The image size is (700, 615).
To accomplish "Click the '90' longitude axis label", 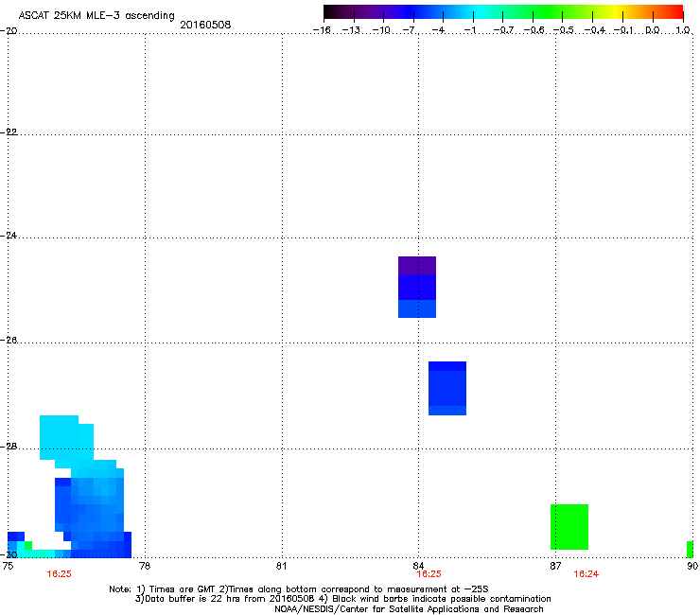I will point(692,566).
